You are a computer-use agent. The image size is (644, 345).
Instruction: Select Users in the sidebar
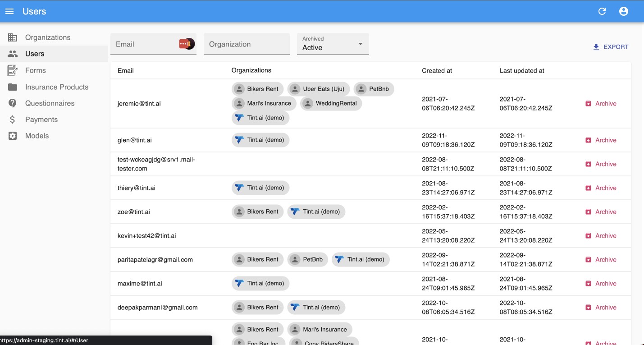click(x=54, y=54)
